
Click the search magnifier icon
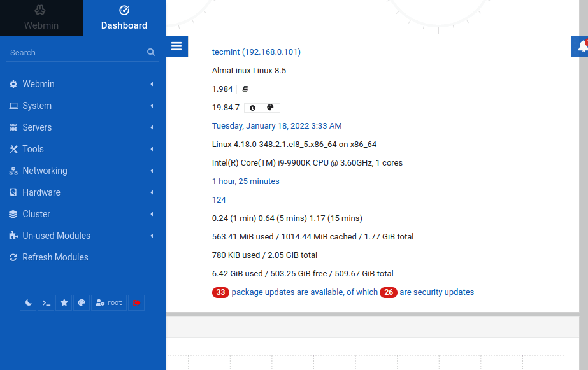pos(151,52)
